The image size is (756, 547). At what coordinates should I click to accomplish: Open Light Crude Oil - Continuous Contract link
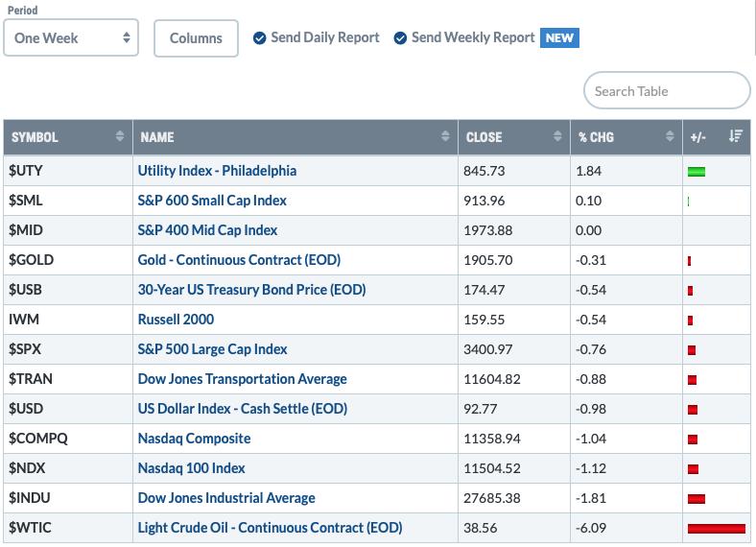[270, 528]
